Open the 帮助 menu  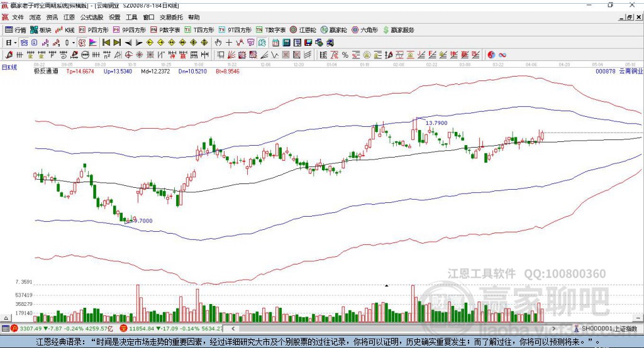194,17
